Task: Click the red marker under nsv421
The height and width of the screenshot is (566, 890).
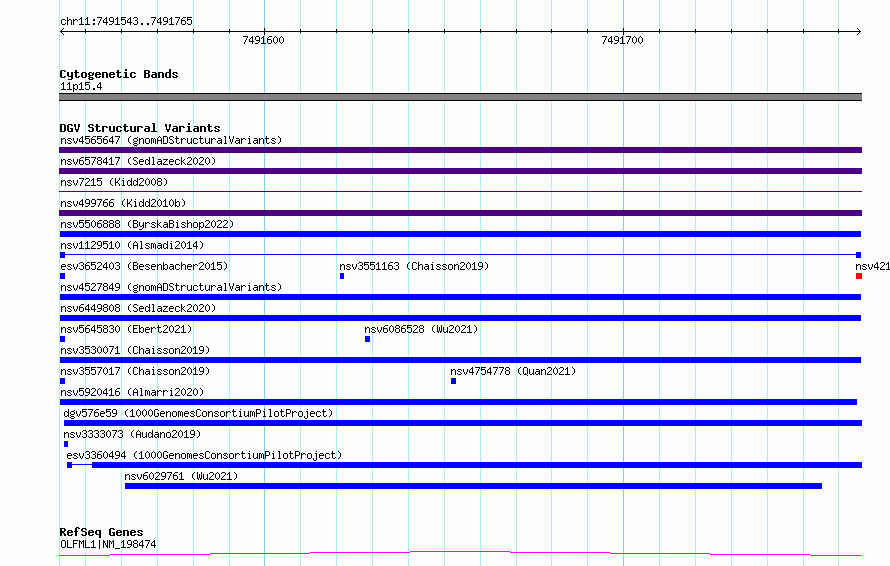Action: point(859,276)
